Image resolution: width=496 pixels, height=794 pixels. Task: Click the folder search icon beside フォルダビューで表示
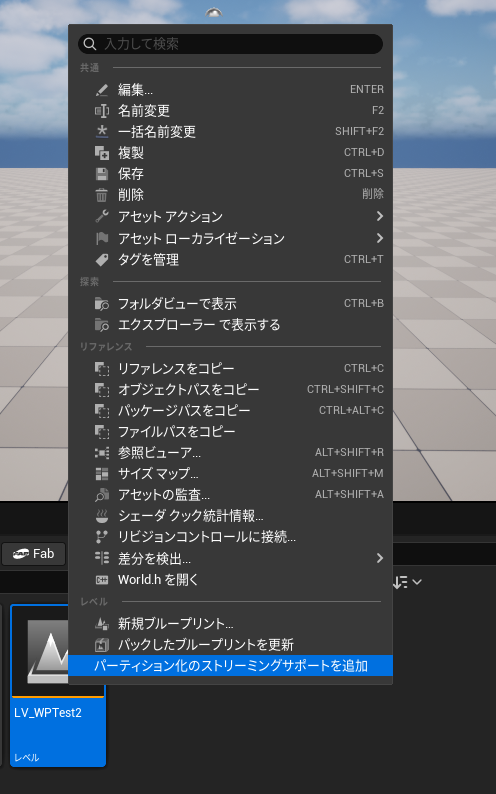(x=102, y=304)
